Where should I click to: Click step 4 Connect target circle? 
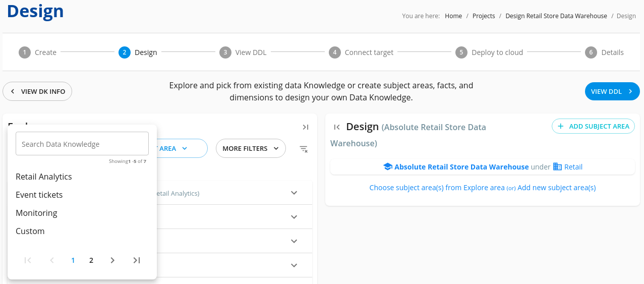[x=335, y=52]
